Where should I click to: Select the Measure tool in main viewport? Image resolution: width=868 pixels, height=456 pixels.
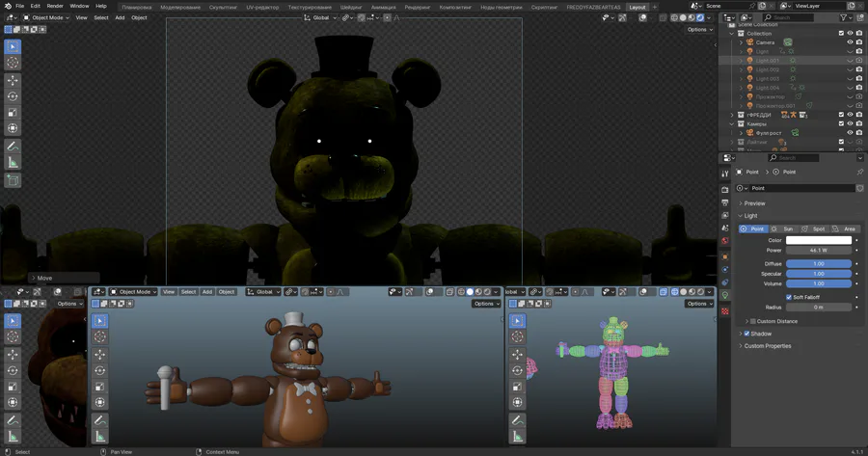pos(13,162)
